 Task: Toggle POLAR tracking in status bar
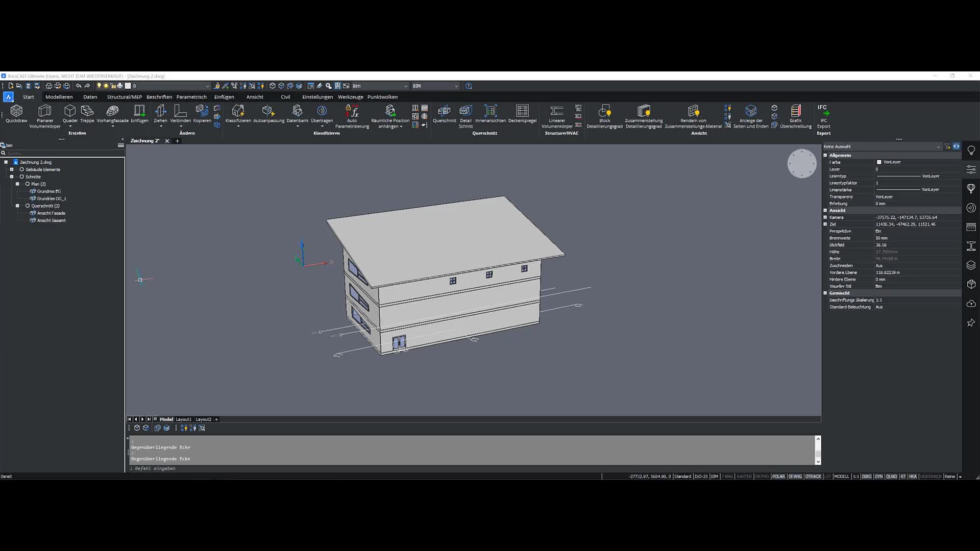pyautogui.click(x=778, y=477)
